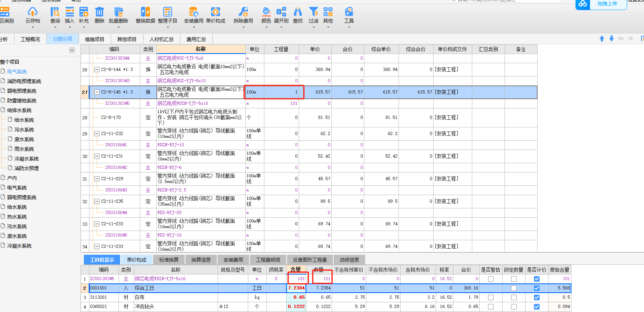The height and width of the screenshot is (312, 644).
Task: Click the 插入 insert icon
Action: click(x=70, y=12)
